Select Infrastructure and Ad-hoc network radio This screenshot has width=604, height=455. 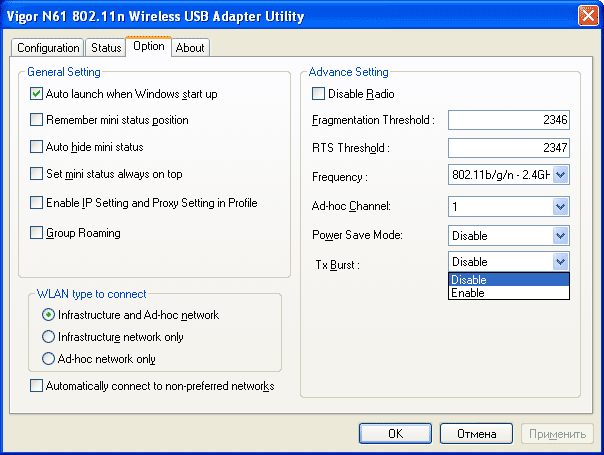[48, 315]
